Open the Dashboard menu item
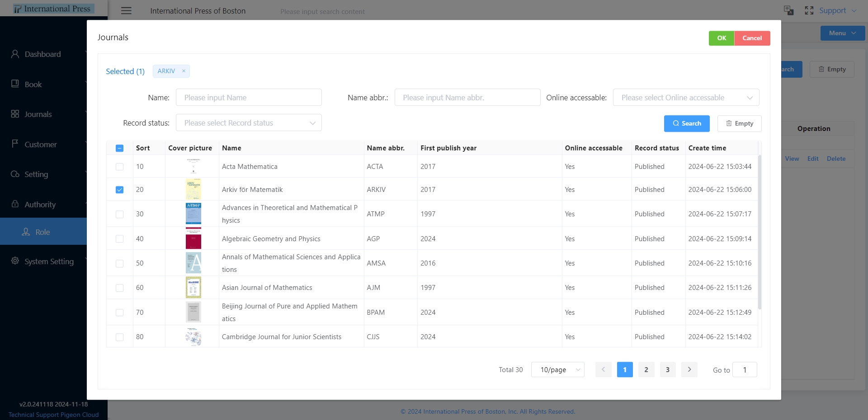 coord(43,54)
